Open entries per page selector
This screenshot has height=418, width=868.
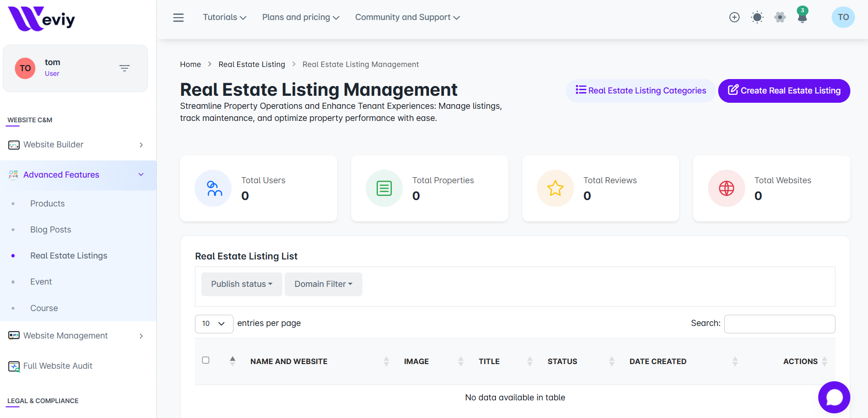pos(214,324)
